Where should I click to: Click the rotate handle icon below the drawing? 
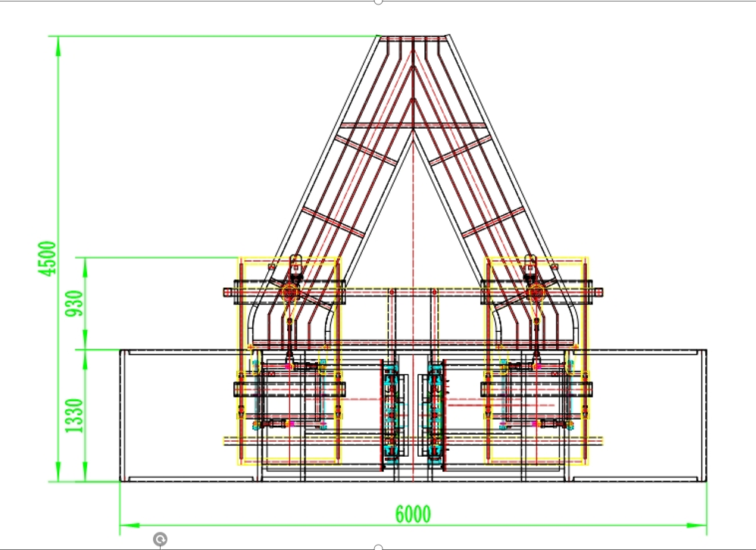coord(160,539)
